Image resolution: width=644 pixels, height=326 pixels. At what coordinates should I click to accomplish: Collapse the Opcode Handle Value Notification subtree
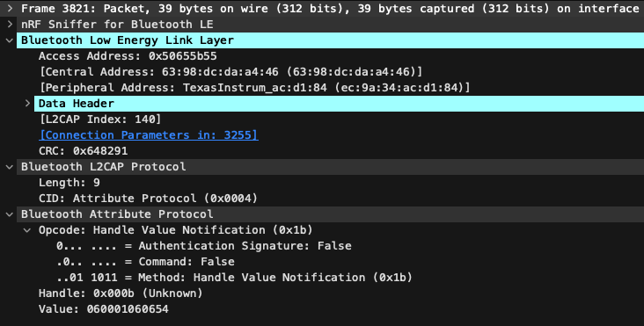click(x=27, y=230)
